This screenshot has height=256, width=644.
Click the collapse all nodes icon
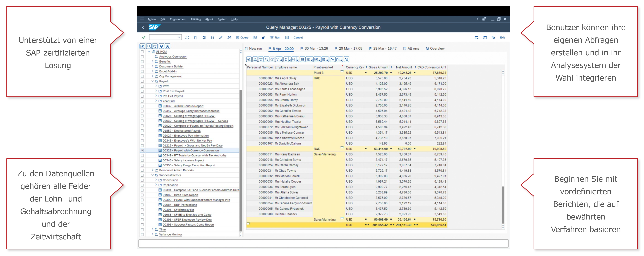click(x=167, y=46)
